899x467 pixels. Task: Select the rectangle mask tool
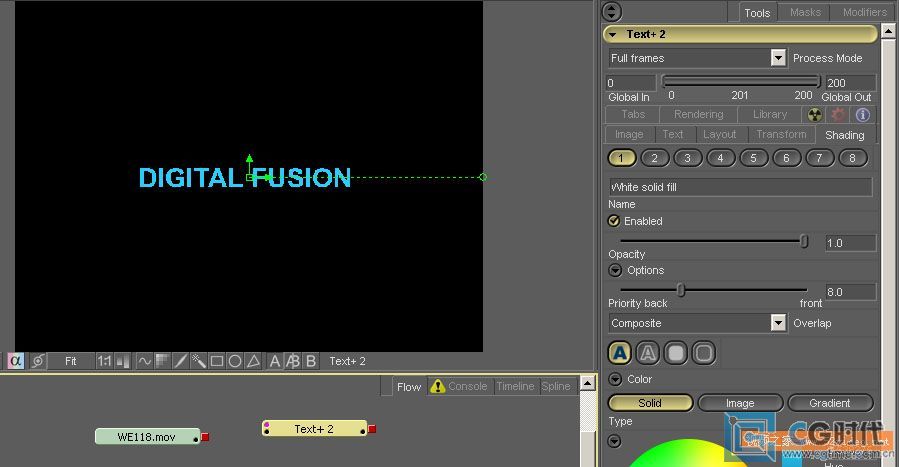pyautogui.click(x=217, y=361)
